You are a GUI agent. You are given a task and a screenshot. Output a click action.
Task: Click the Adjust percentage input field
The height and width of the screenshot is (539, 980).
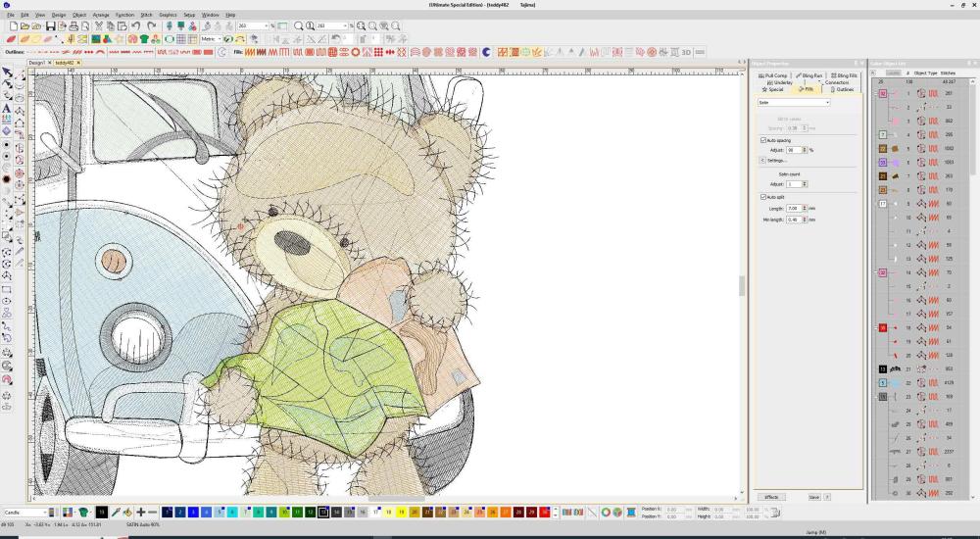(x=794, y=150)
